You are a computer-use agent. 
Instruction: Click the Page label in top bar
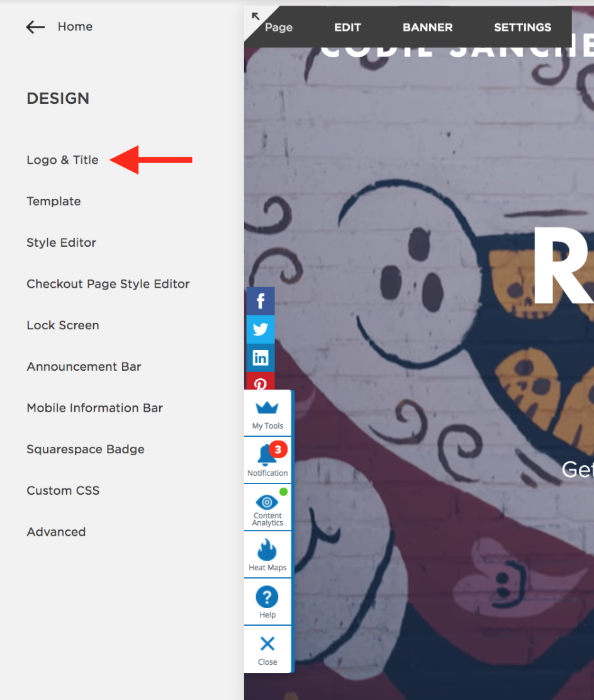pos(279,28)
